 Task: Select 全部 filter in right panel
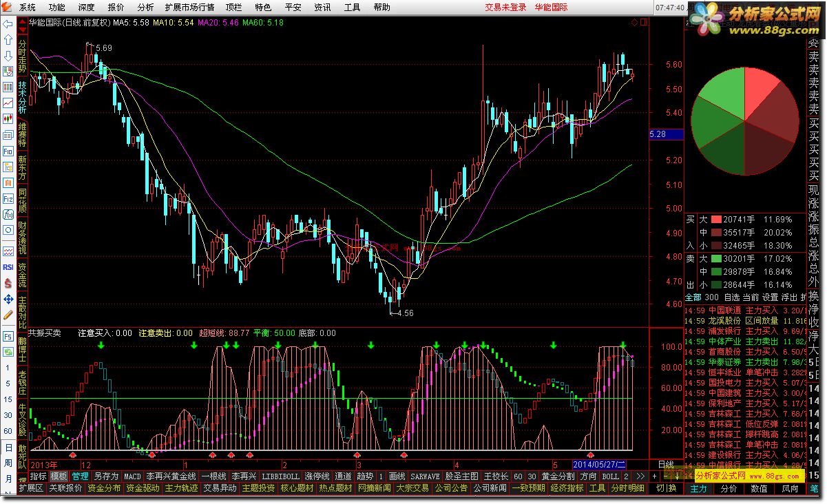tap(693, 297)
